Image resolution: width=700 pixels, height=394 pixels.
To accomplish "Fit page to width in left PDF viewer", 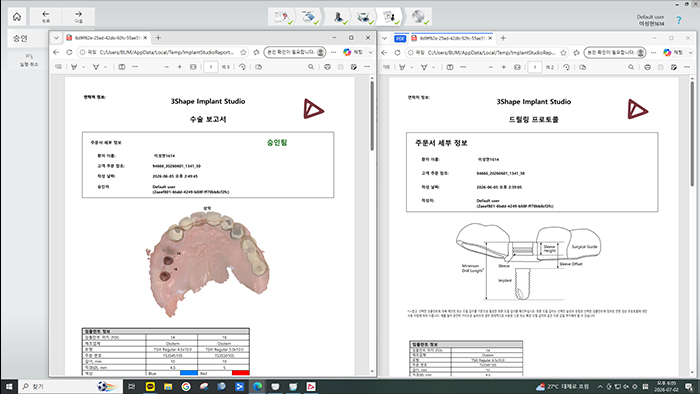I will point(193,67).
